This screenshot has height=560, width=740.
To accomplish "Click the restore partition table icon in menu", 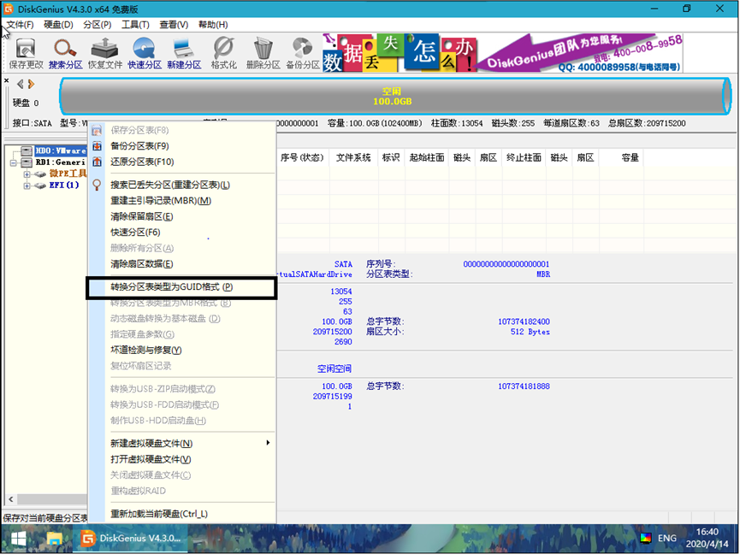I will (97, 162).
